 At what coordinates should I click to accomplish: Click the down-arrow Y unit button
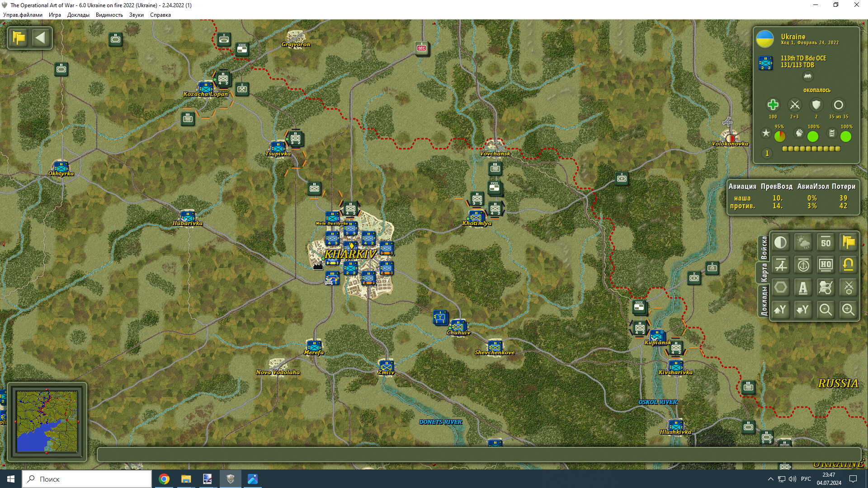tap(803, 310)
